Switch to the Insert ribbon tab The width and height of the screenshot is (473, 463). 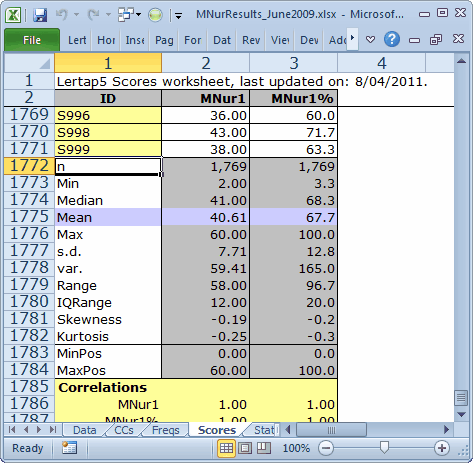tap(135, 40)
